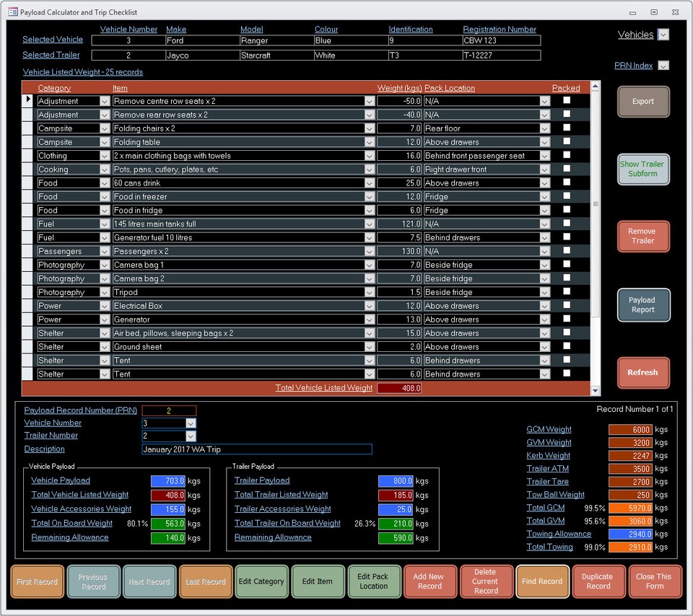Click the Refresh button
The image size is (693, 616).
tap(642, 372)
